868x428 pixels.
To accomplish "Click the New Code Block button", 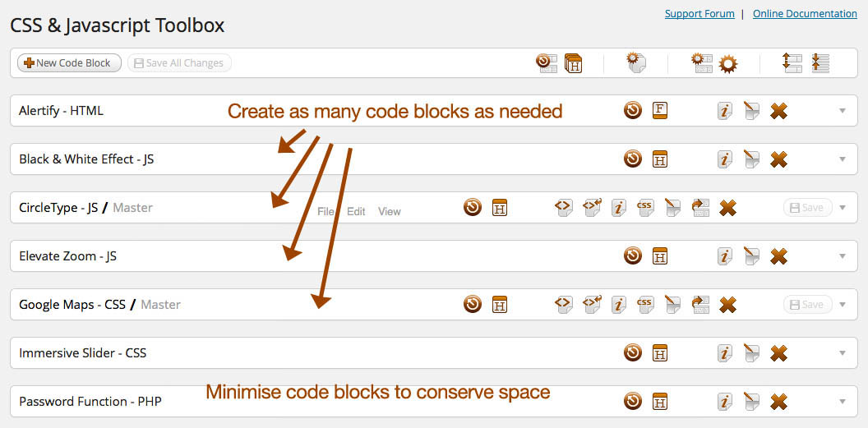I will coord(69,63).
